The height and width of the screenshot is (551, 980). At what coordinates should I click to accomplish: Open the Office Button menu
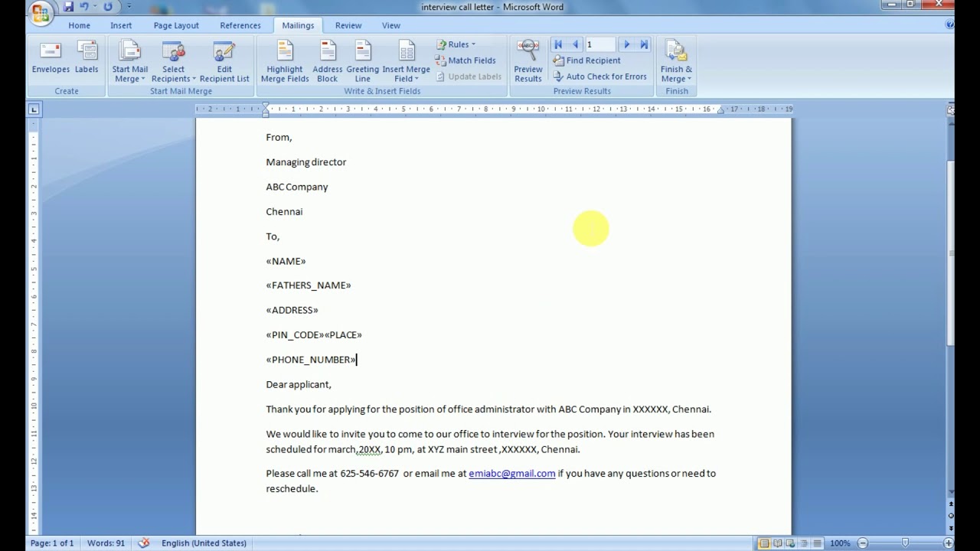tap(40, 13)
